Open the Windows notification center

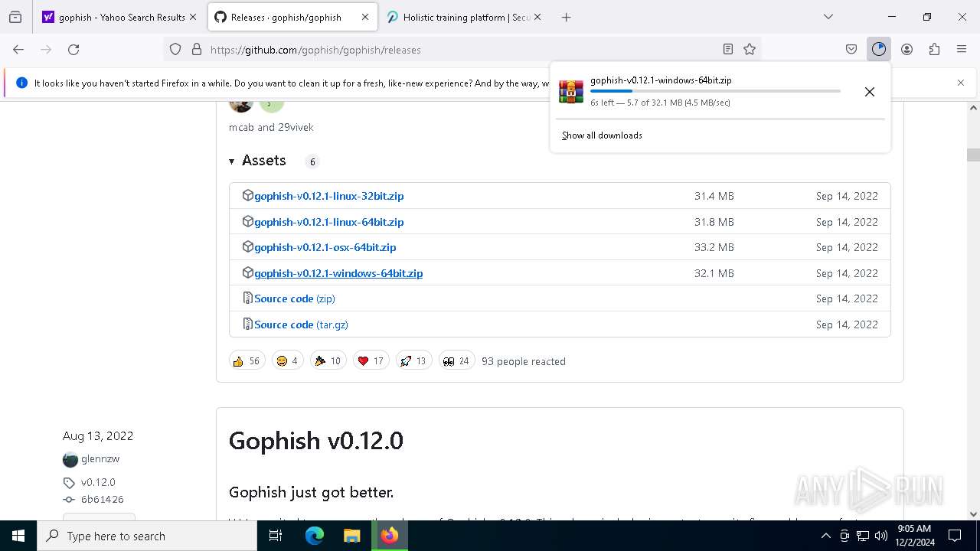point(955,536)
